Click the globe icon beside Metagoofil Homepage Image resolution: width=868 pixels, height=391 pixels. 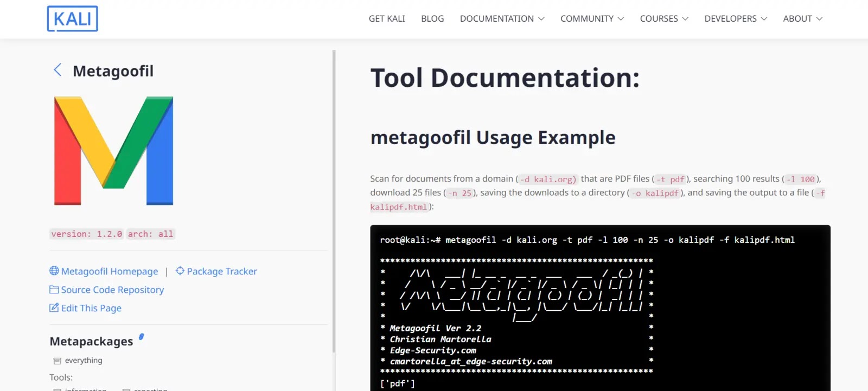[x=54, y=271]
